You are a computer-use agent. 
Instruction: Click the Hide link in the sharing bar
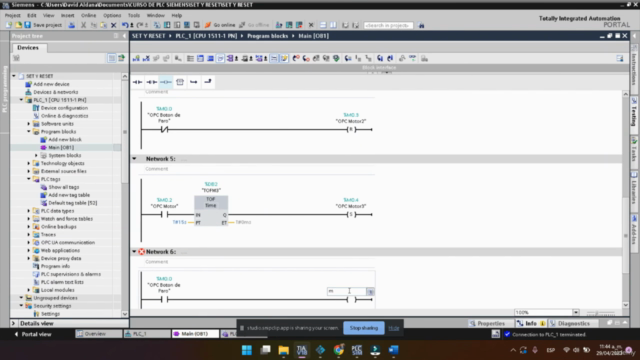[393, 328]
